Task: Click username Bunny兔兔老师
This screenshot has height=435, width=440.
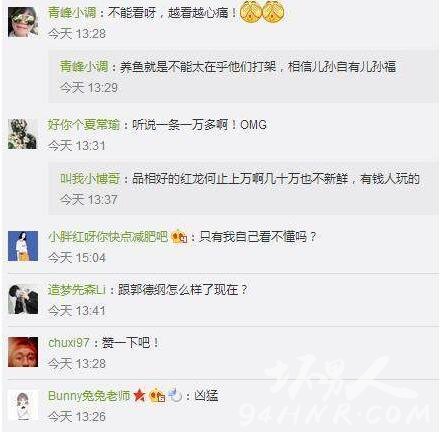Action: (89, 396)
